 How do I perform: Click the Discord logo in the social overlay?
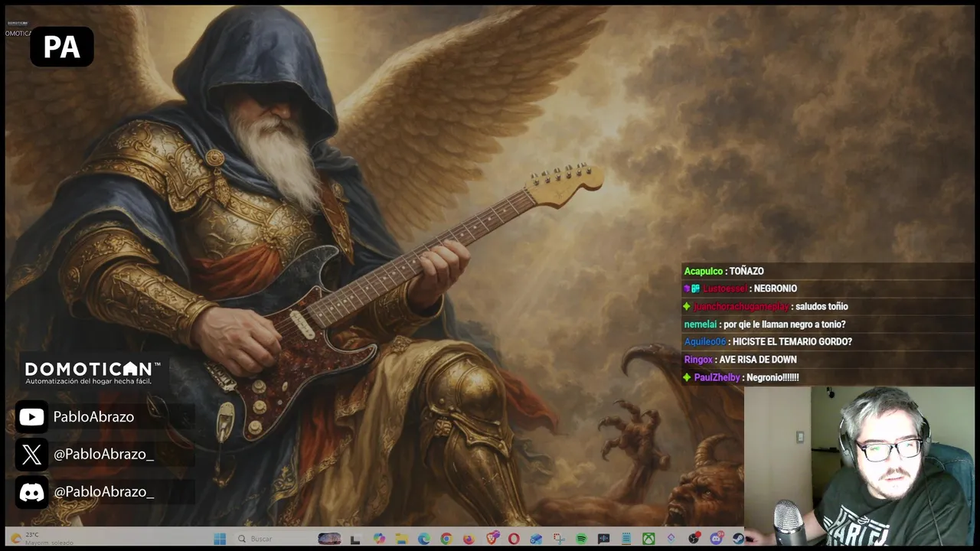[x=31, y=491]
